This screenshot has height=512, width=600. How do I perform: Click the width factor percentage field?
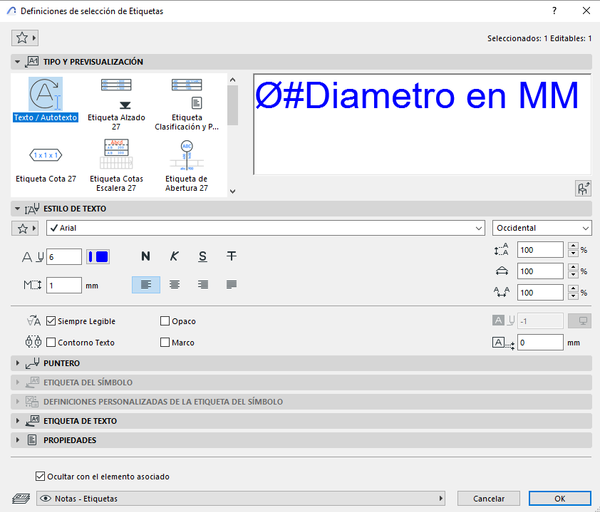pos(540,271)
